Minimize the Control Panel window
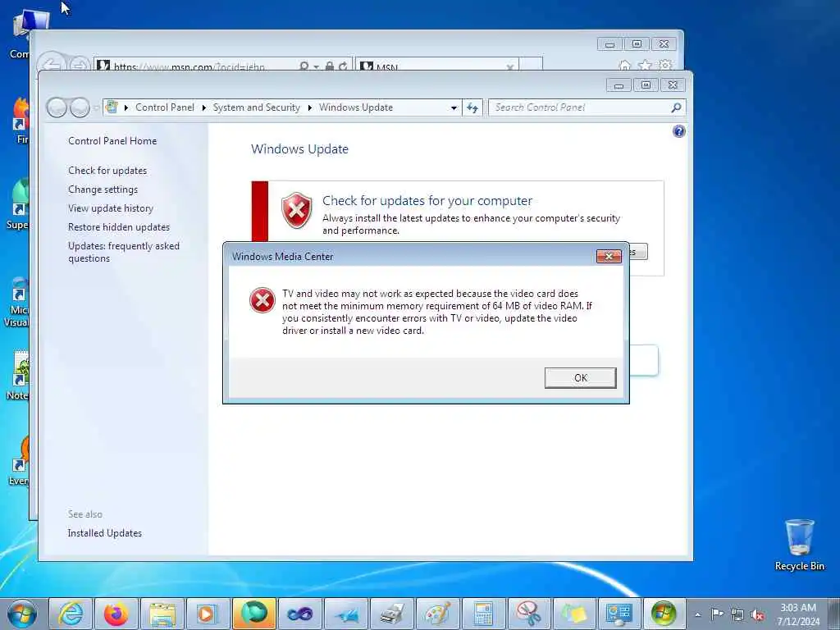 [x=619, y=84]
